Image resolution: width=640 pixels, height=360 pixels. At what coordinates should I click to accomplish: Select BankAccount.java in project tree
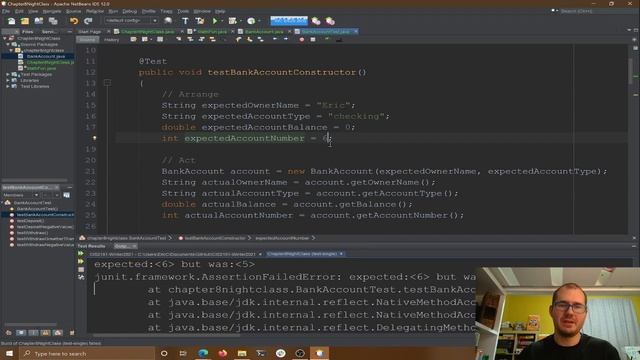[x=46, y=56]
